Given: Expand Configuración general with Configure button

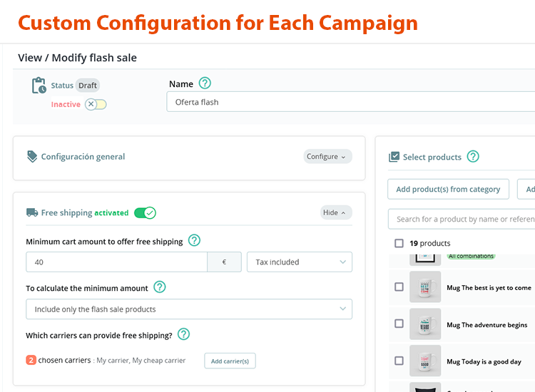Looking at the screenshot, I should click(327, 156).
